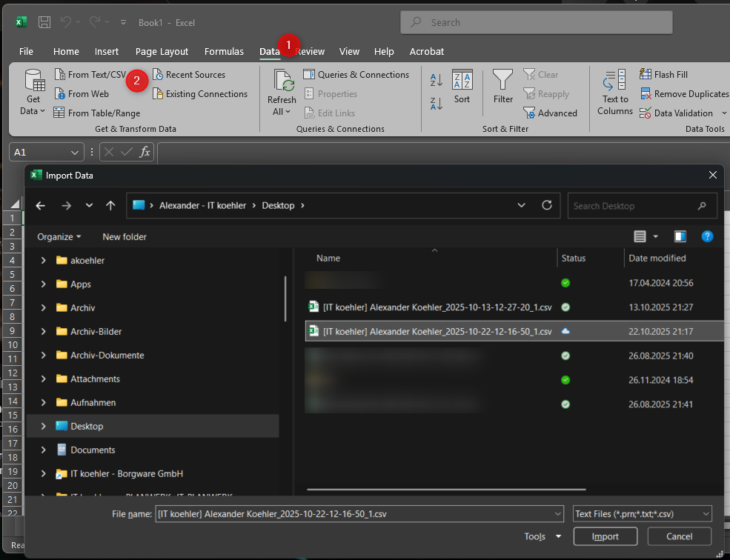The width and height of the screenshot is (730, 560).
Task: Click the back navigation arrow in Import Data
Action: click(41, 206)
